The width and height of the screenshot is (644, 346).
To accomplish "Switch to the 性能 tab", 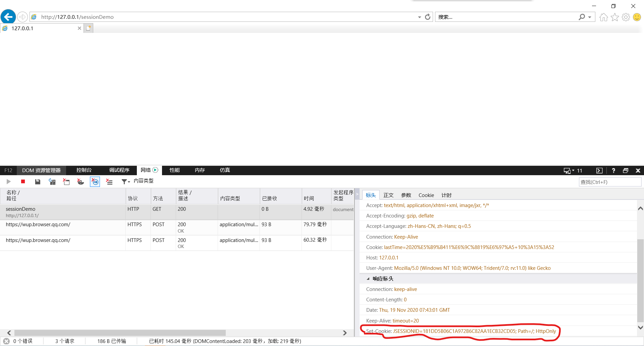I will pos(174,170).
